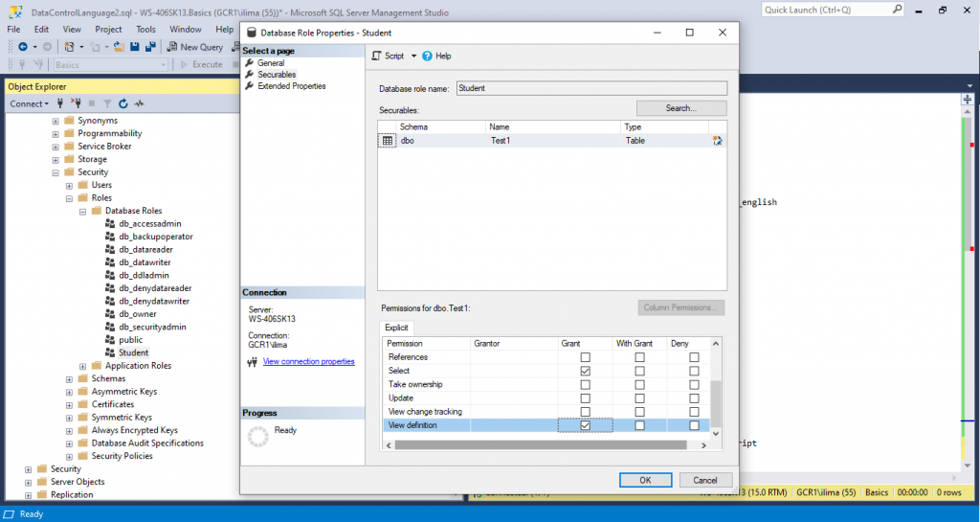Screen dimensions: 980x522
Task: Open the Edit menu
Action: click(x=41, y=30)
